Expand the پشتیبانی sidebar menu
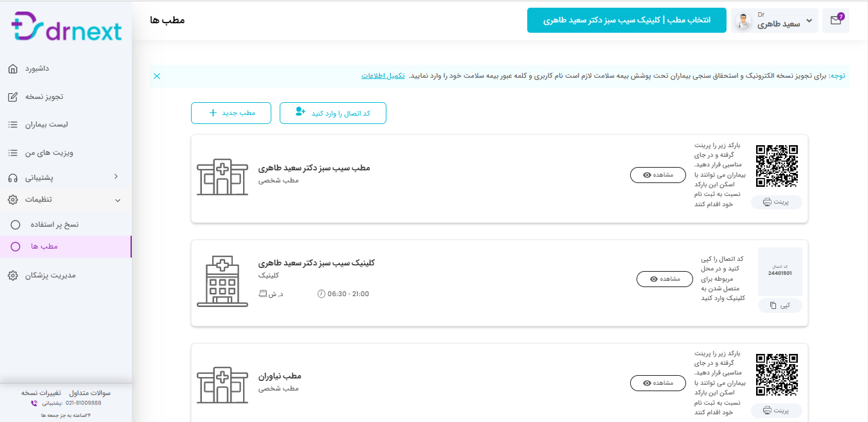Screen dimensions: 868x422 click(x=66, y=177)
